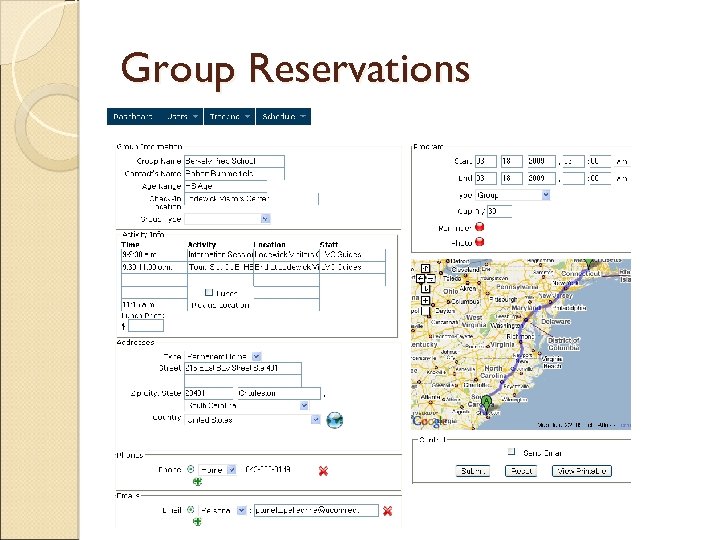The height and width of the screenshot is (540, 720).
Task: Expand the Schedule menu arrow
Action: (x=303, y=117)
